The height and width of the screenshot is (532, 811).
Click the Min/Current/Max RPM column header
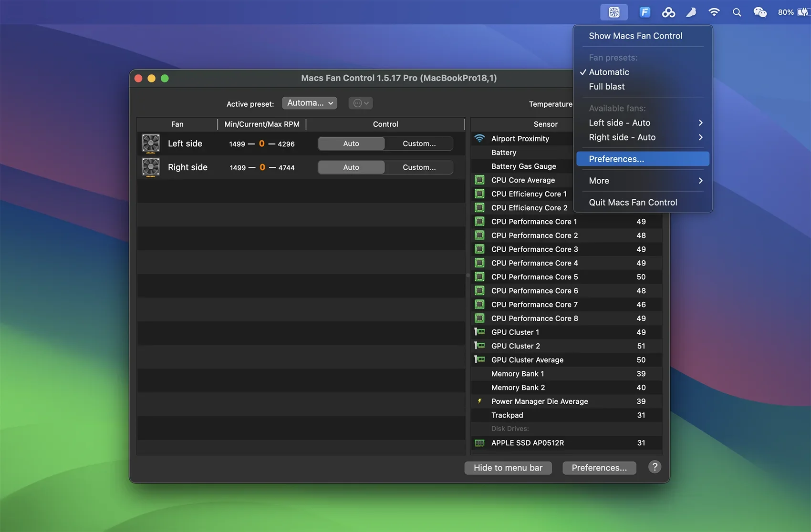tap(262, 124)
